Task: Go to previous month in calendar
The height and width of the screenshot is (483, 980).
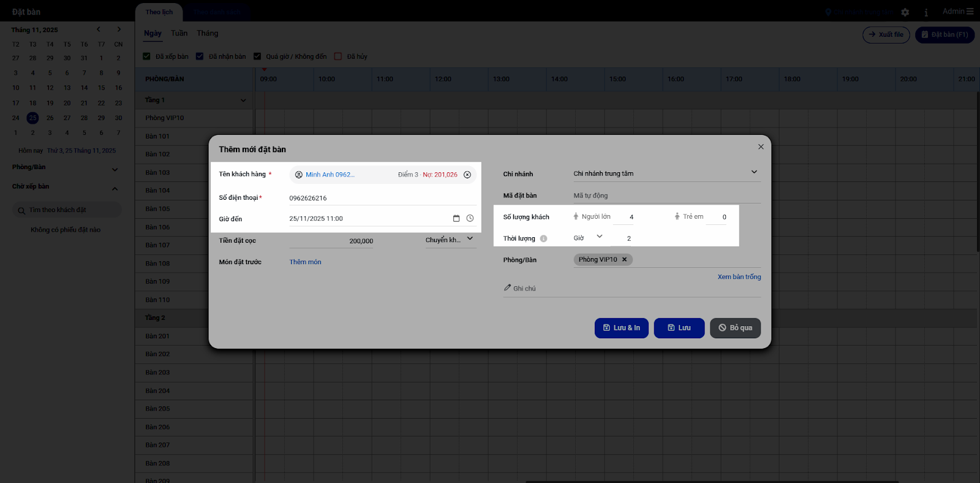Action: click(x=99, y=29)
